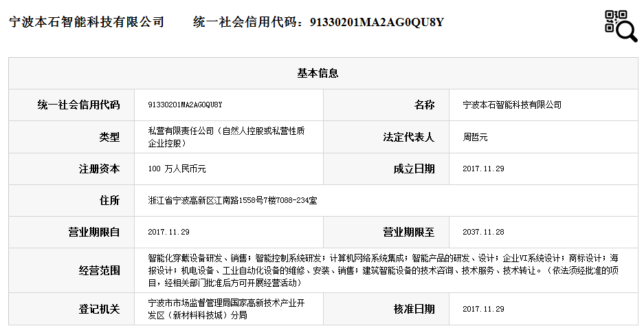Click the 成立日期 label
This screenshot has width=644, height=335.
pos(414,169)
